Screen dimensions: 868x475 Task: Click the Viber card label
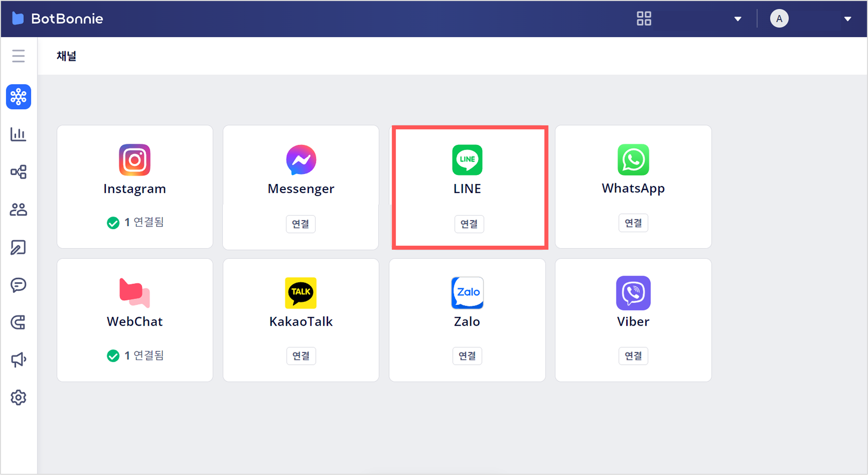[x=633, y=322]
